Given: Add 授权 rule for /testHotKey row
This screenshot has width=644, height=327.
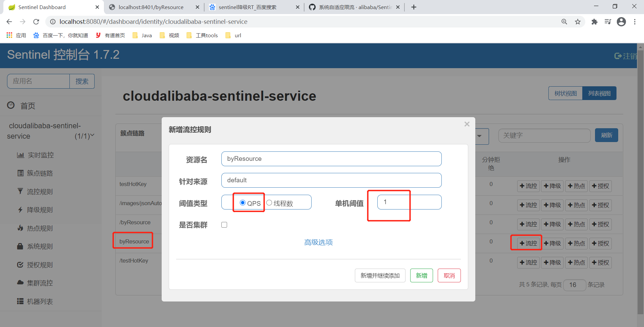Looking at the screenshot, I should 600,263.
